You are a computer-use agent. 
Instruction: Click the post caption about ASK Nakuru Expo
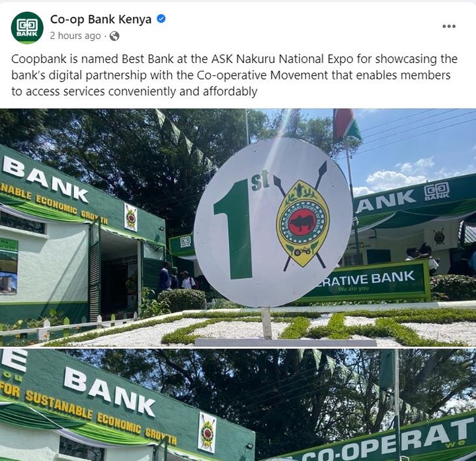pos(234,75)
